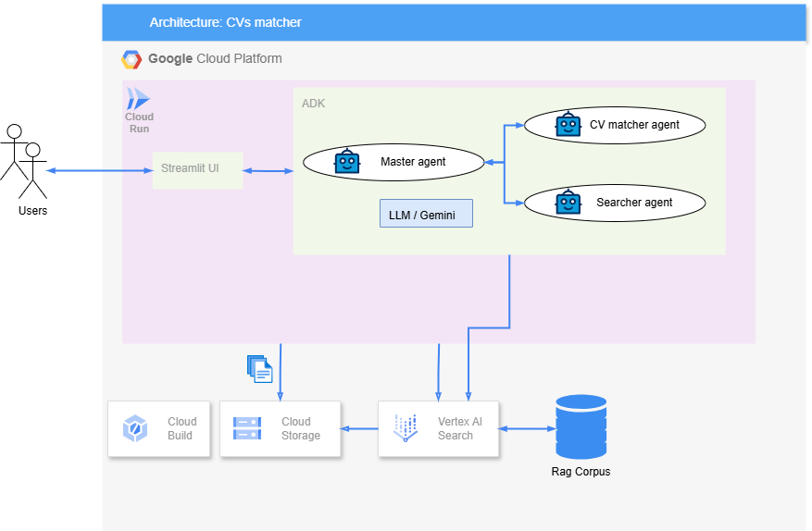Click the Searcher agent robot icon
The width and height of the screenshot is (812, 531).
[568, 202]
